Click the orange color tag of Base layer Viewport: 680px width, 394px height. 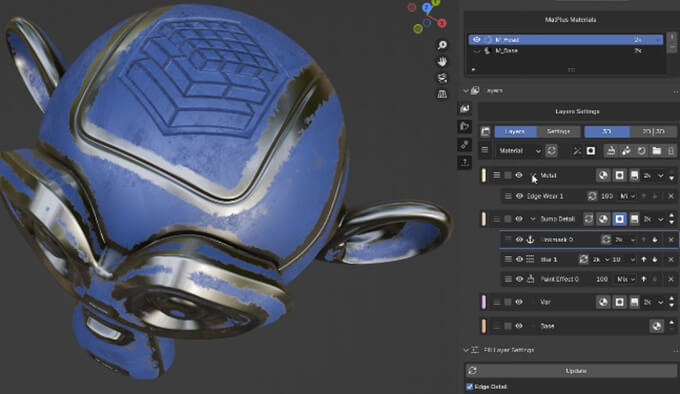point(484,326)
